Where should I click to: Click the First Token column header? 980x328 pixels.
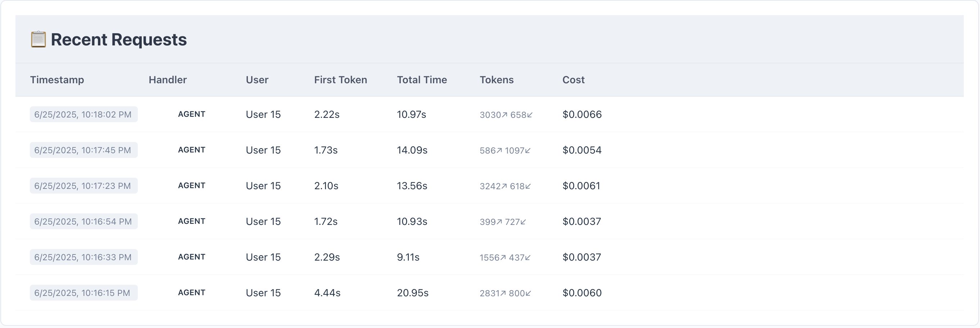(340, 80)
